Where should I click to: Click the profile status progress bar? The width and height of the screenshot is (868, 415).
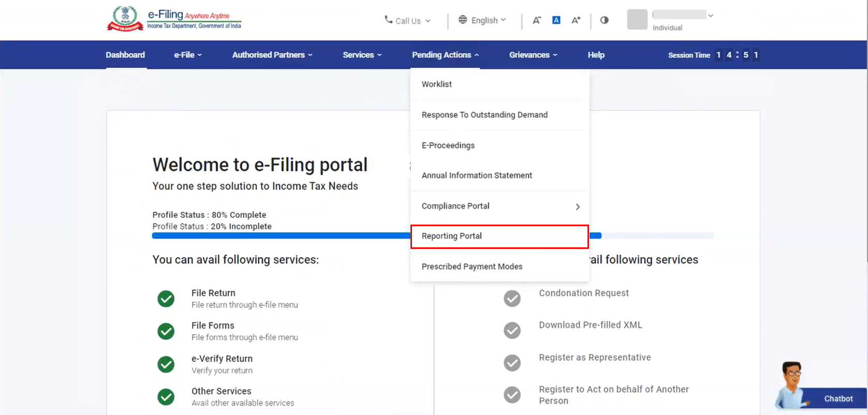click(279, 236)
